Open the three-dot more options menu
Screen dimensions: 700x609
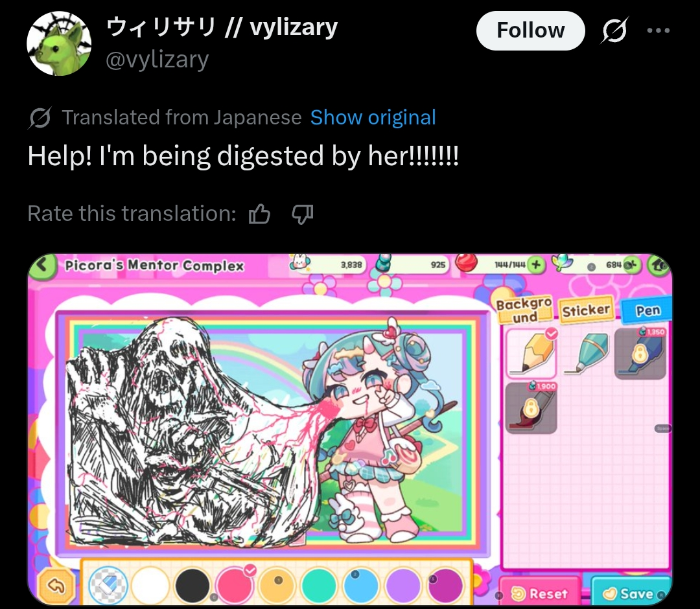click(x=659, y=30)
